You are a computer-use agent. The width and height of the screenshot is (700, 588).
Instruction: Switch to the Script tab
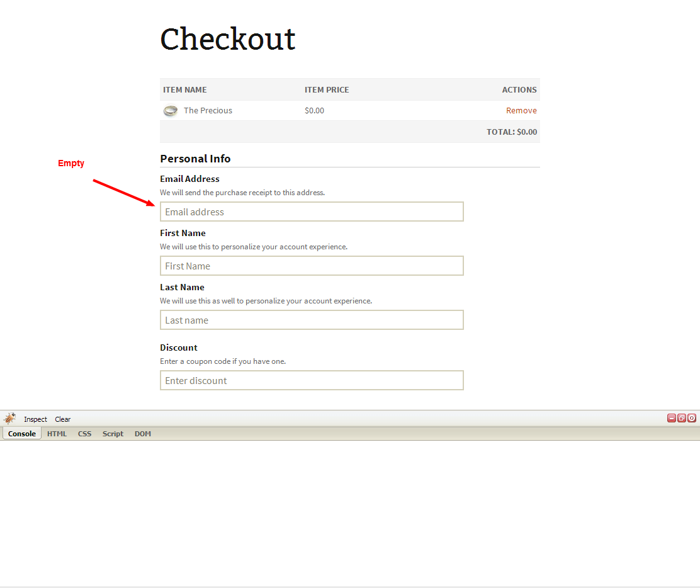click(113, 434)
